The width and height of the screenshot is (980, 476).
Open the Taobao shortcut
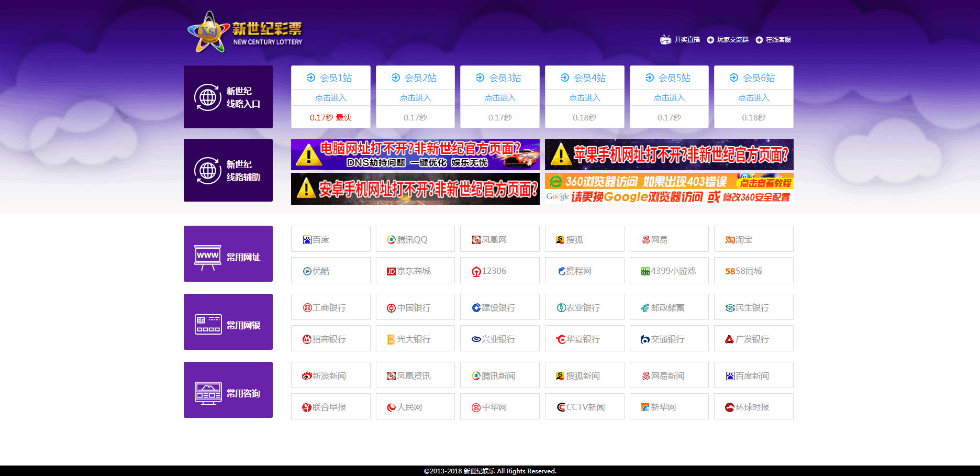753,239
